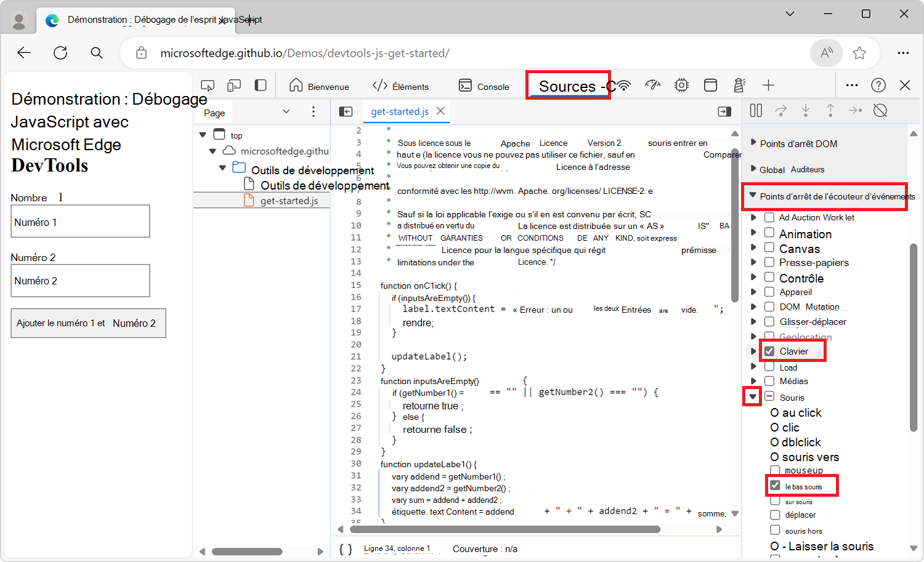Open browser Settings and more menu
The height and width of the screenshot is (562, 924).
click(903, 53)
